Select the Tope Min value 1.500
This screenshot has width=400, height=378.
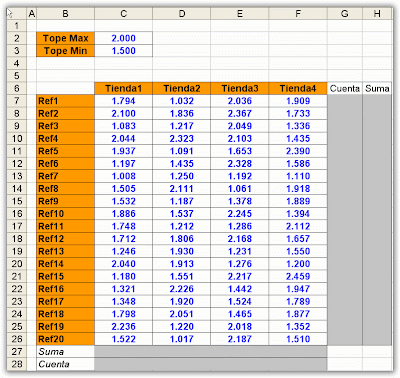[x=124, y=51]
